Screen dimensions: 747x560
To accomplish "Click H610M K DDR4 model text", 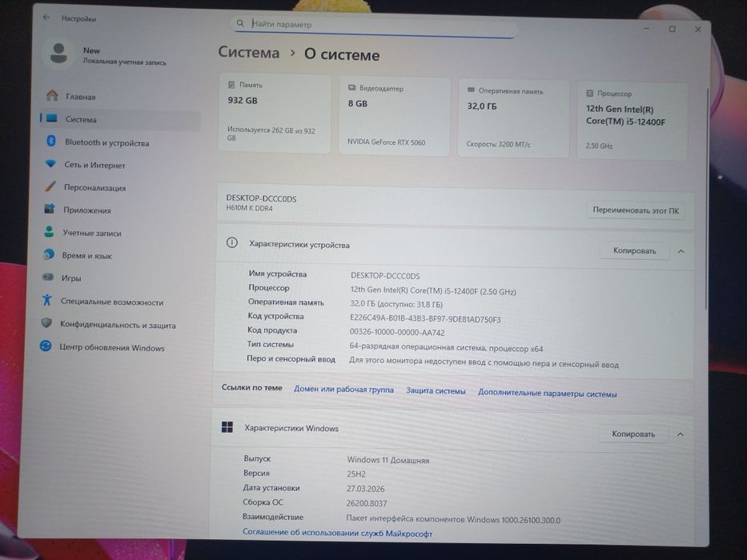I will [249, 208].
